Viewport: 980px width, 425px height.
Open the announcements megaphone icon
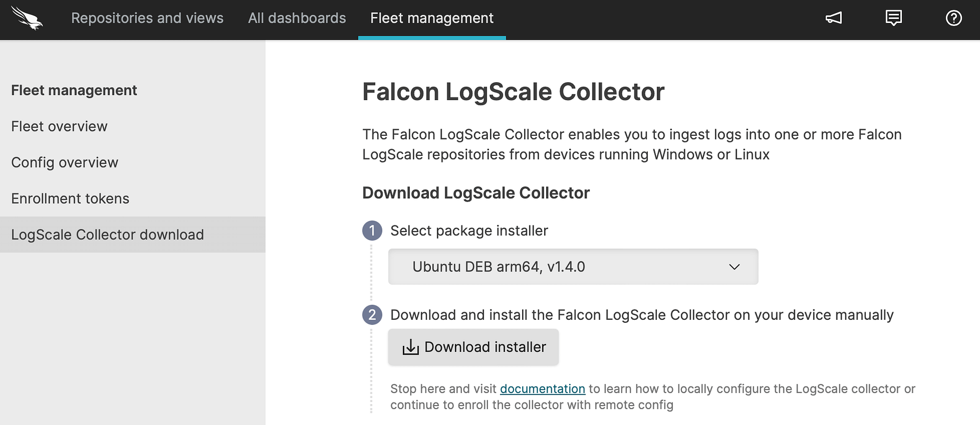(834, 18)
